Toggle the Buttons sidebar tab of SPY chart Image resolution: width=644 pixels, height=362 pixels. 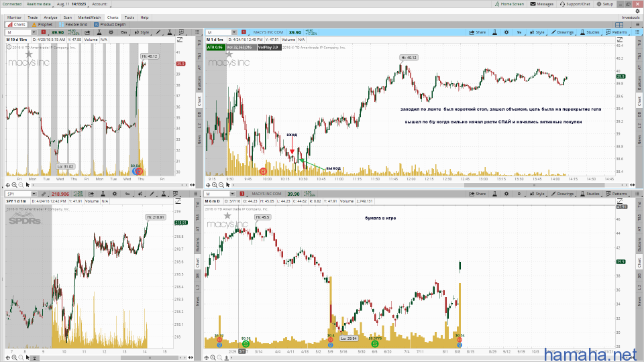(x=197, y=244)
